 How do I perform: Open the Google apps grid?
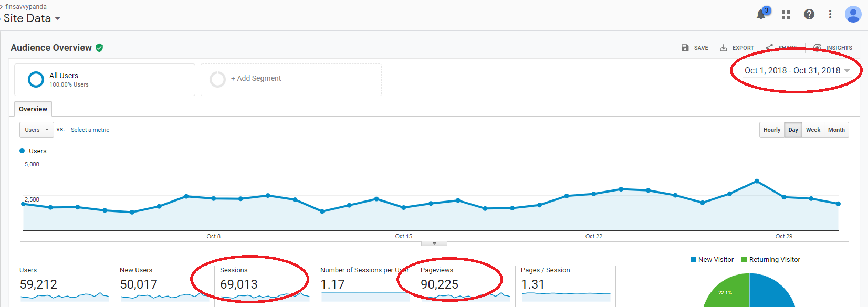click(786, 15)
